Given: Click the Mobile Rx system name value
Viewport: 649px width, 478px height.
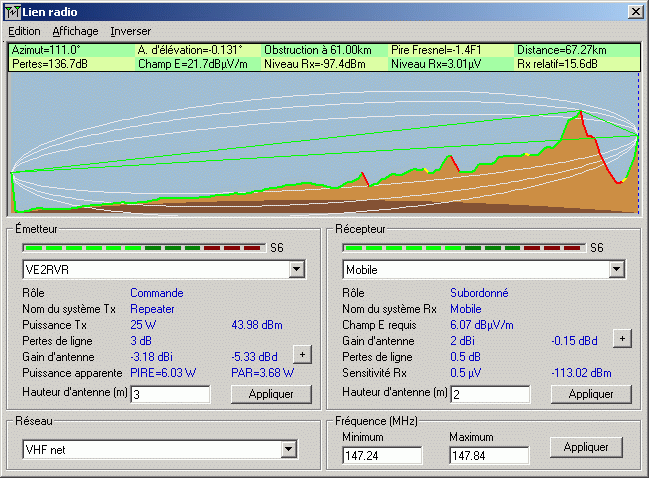Looking at the screenshot, I should pyautogui.click(x=466, y=309).
